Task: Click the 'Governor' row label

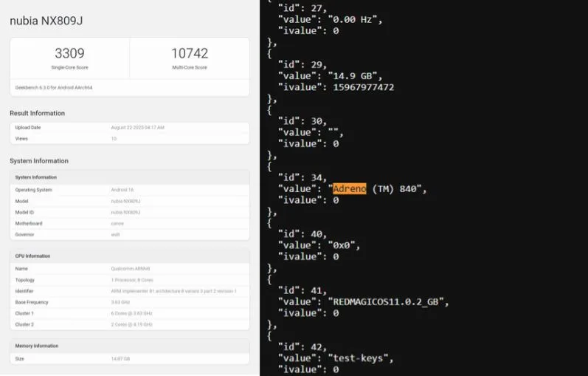Action: click(24, 235)
